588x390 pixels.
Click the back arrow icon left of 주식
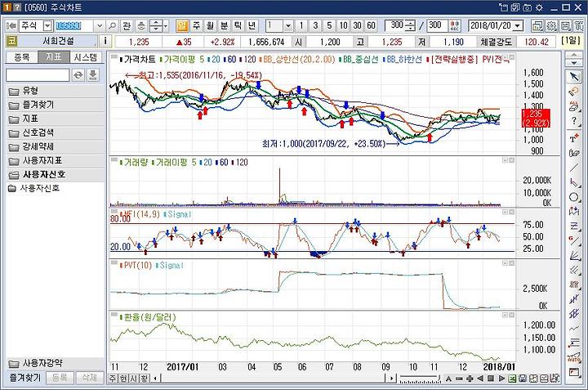coord(11,26)
